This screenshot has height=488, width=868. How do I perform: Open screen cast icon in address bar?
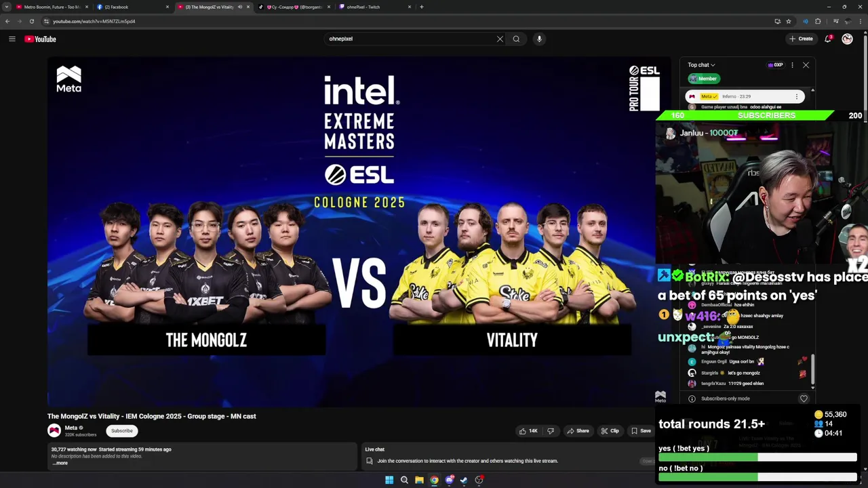click(x=777, y=21)
